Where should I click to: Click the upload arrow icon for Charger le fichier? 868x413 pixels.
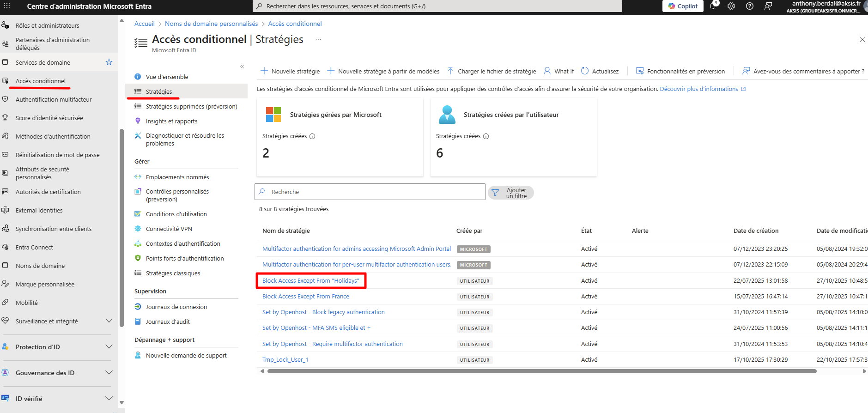(x=450, y=71)
